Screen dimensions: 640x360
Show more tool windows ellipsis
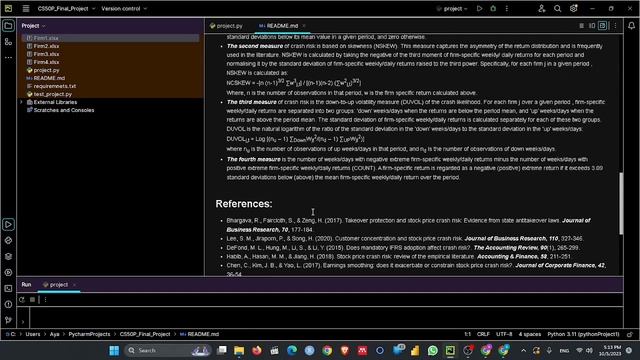coord(8,58)
